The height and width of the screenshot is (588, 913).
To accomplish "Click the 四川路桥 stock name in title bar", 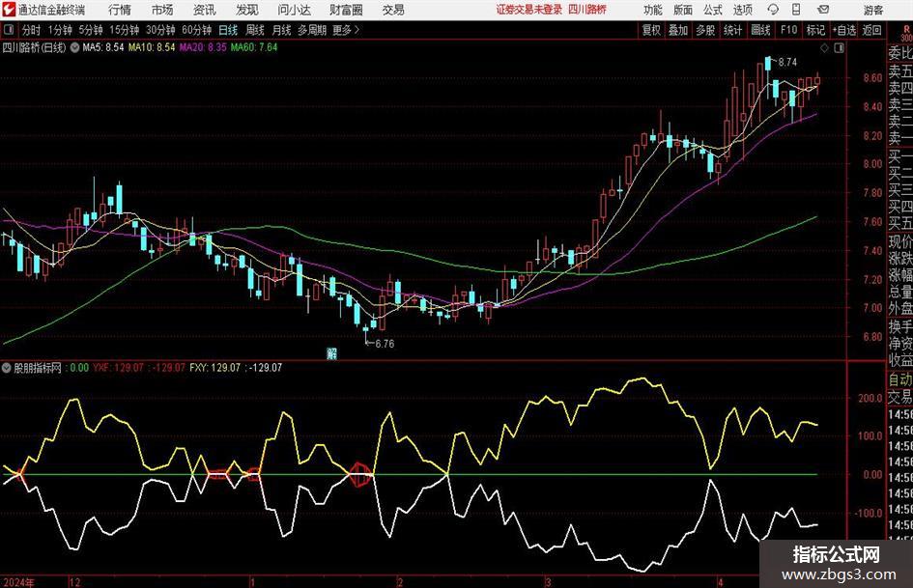I will [x=587, y=10].
